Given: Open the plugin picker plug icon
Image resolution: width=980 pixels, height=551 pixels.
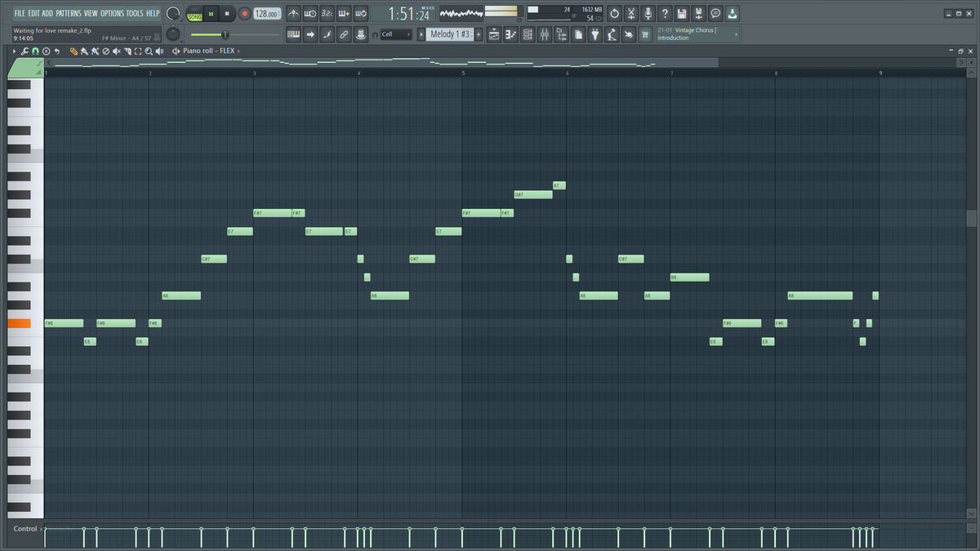Looking at the screenshot, I should [x=595, y=34].
